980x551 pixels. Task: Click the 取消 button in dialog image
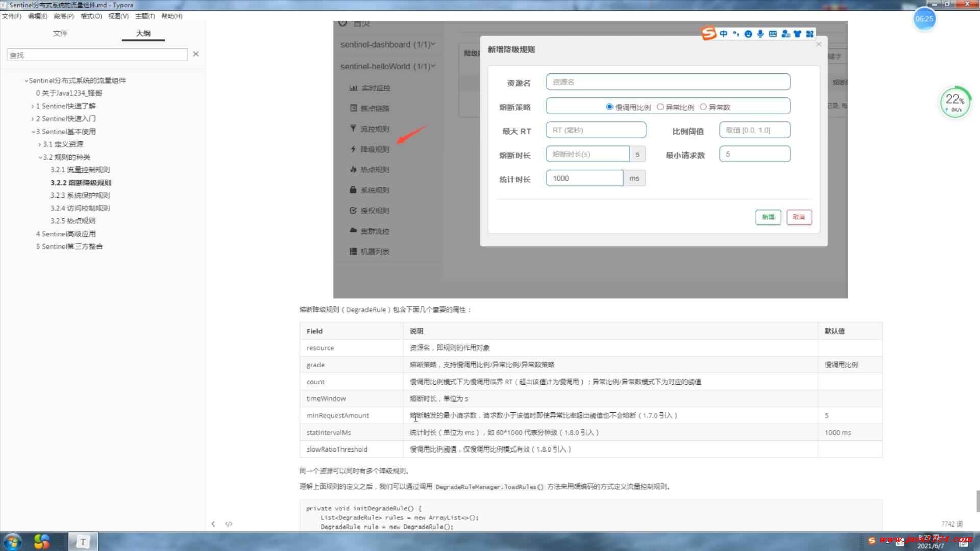(x=799, y=217)
